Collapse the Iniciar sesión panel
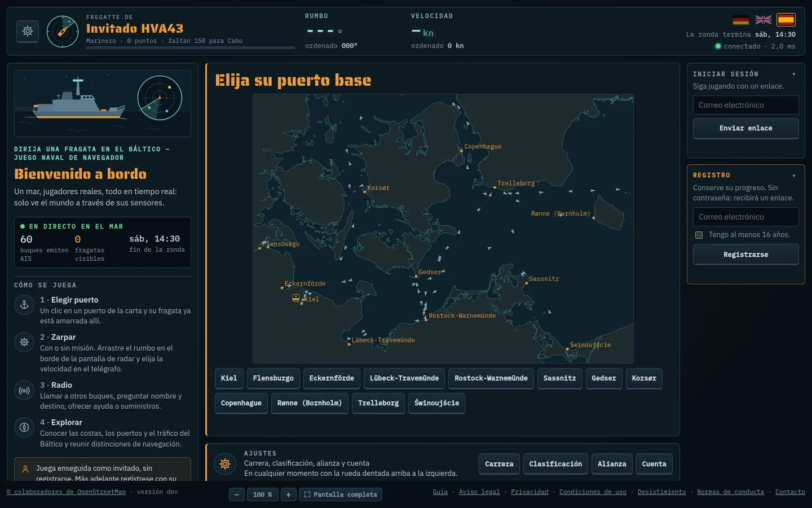 pyautogui.click(x=794, y=74)
